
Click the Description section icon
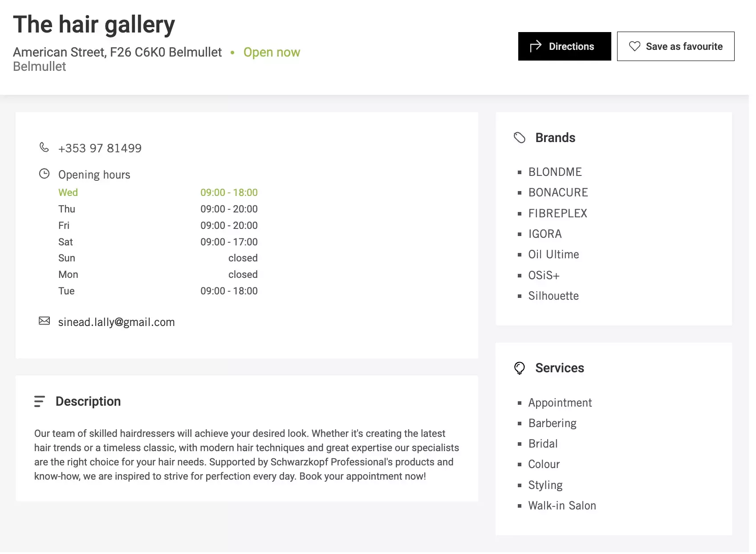[x=41, y=401]
